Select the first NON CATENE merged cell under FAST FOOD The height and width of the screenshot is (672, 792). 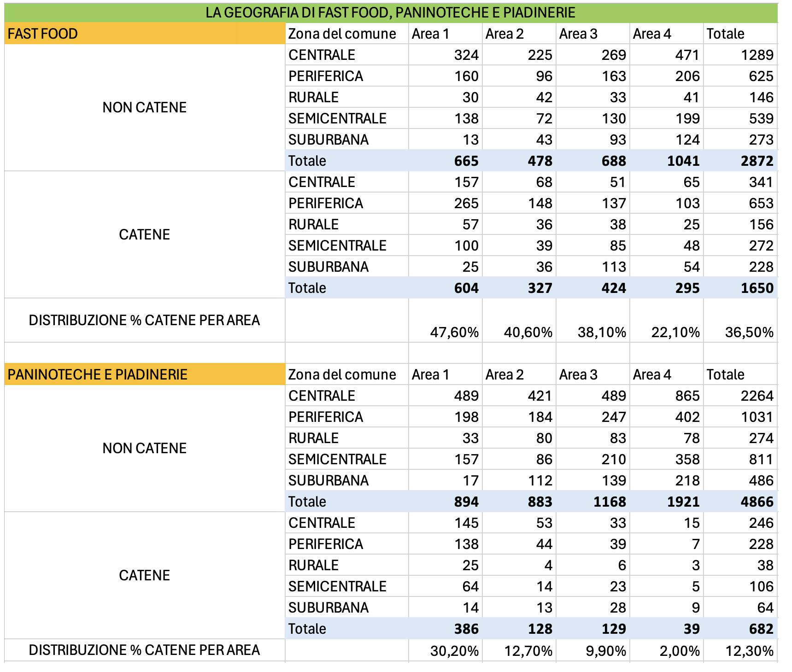point(145,108)
